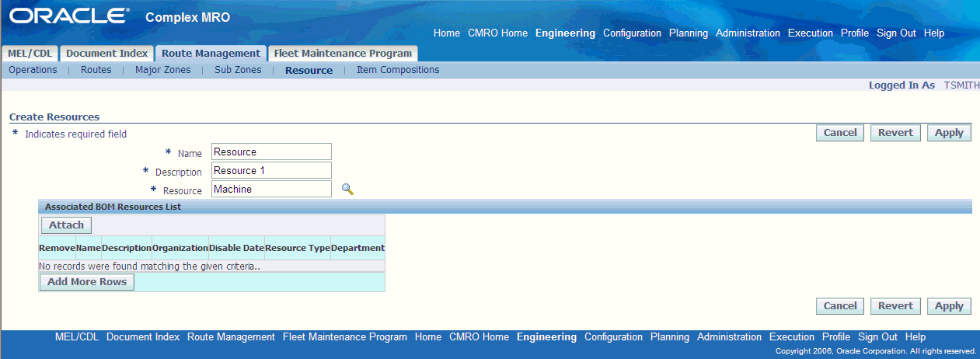Screen dimensions: 980x359
Task: Click the bottom Apply button
Action: (949, 306)
